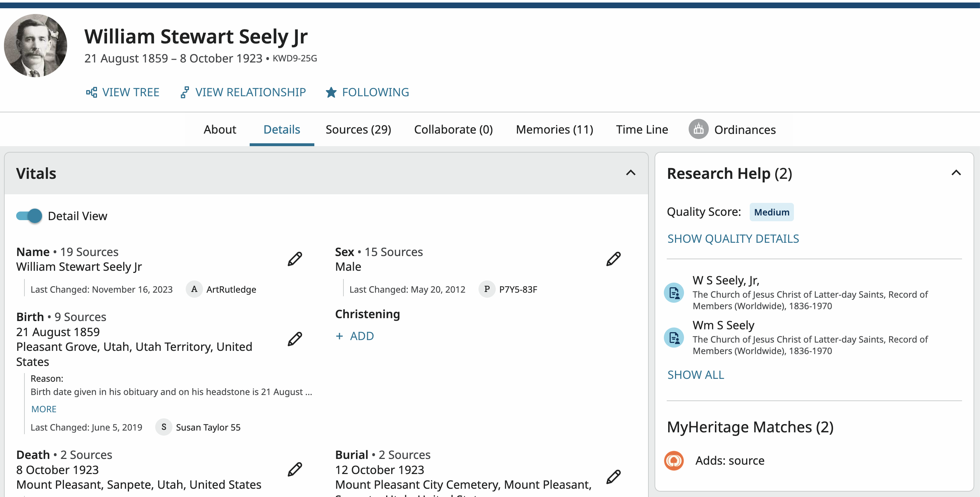This screenshot has height=497, width=980.
Task: Add a Christening with ADD
Action: (355, 336)
